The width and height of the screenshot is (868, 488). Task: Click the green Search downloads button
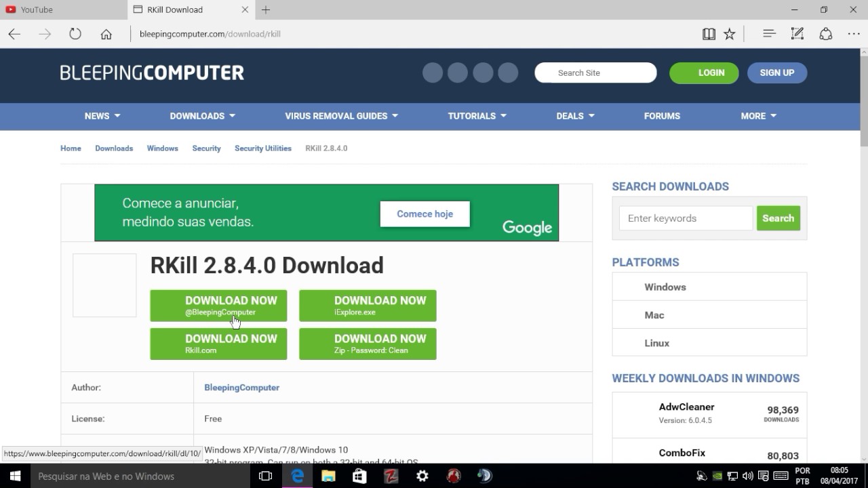pyautogui.click(x=778, y=218)
